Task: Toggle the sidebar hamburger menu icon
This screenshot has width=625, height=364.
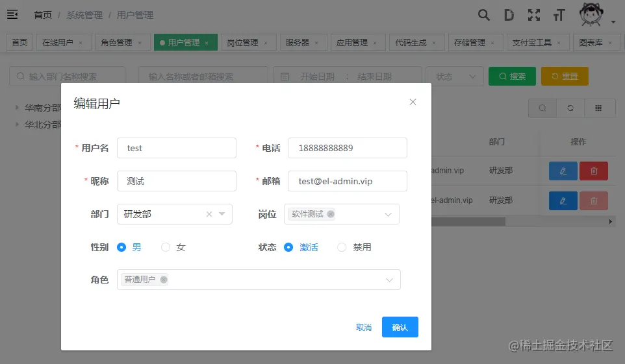Action: click(12, 15)
